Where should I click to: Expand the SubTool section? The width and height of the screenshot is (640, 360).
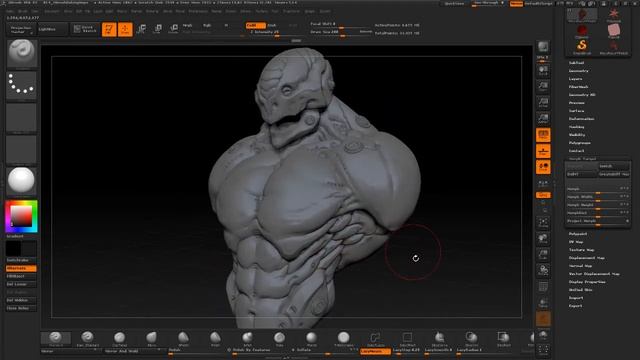(576, 63)
